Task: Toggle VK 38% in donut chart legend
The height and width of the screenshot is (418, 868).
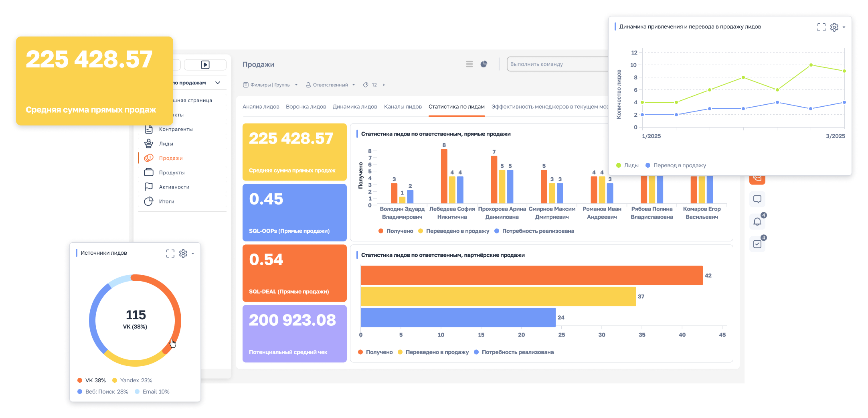Action: pyautogui.click(x=91, y=380)
